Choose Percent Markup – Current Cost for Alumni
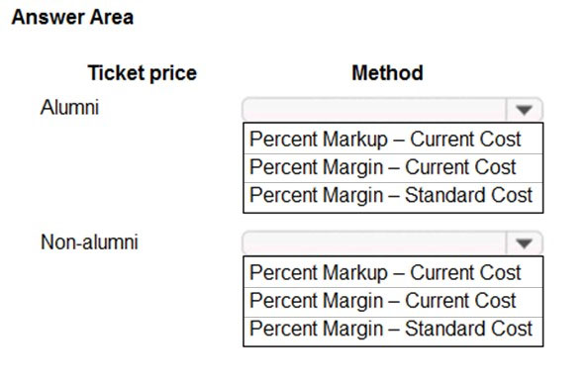 (393, 139)
